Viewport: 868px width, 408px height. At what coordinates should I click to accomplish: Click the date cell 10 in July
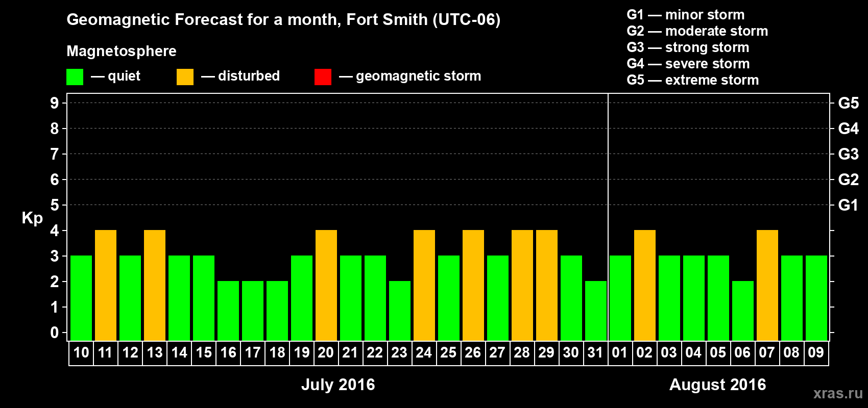[81, 353]
